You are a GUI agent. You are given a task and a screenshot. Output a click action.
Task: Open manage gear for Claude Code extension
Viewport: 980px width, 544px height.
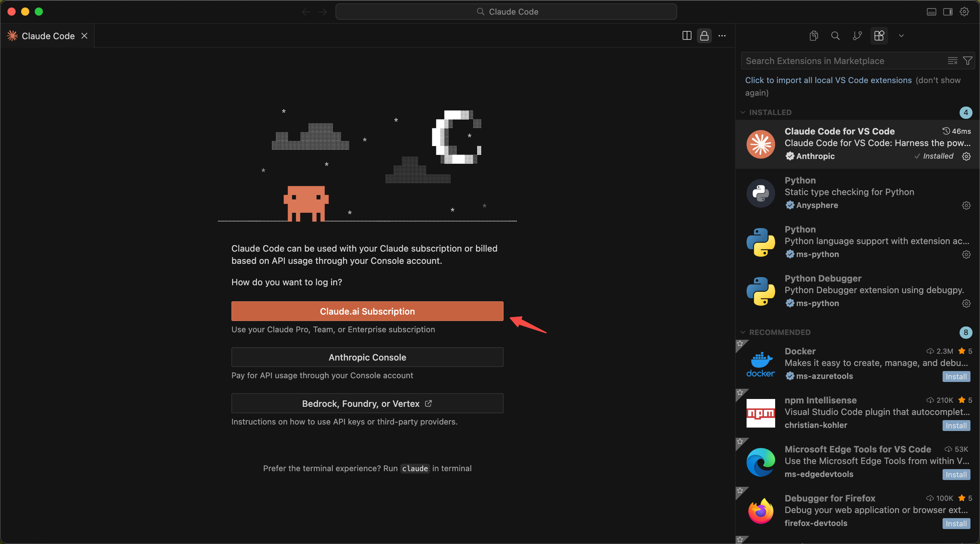tap(966, 157)
